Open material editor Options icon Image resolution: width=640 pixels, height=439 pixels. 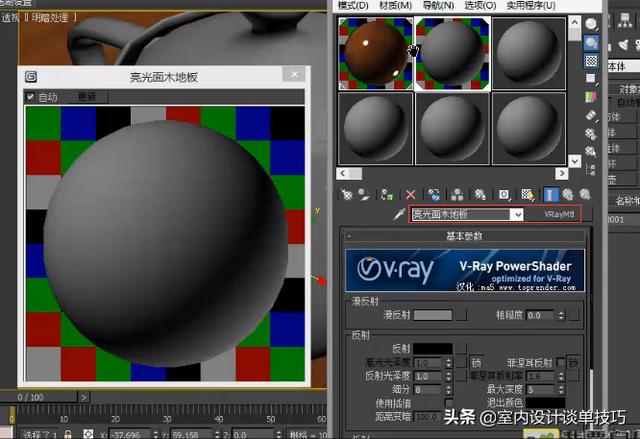coord(591,134)
